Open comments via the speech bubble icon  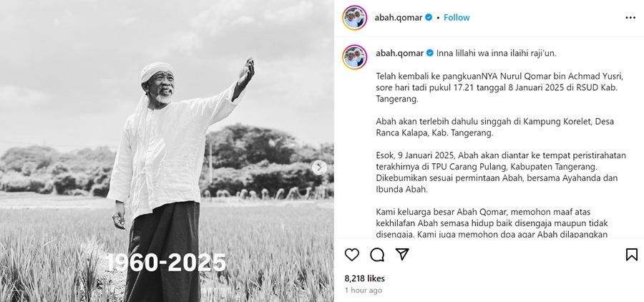377,255
